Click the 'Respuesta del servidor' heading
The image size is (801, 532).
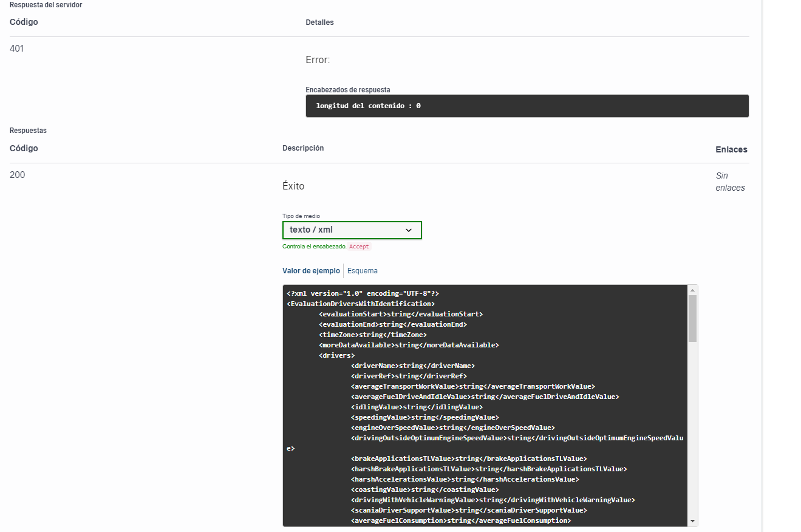[x=46, y=5]
